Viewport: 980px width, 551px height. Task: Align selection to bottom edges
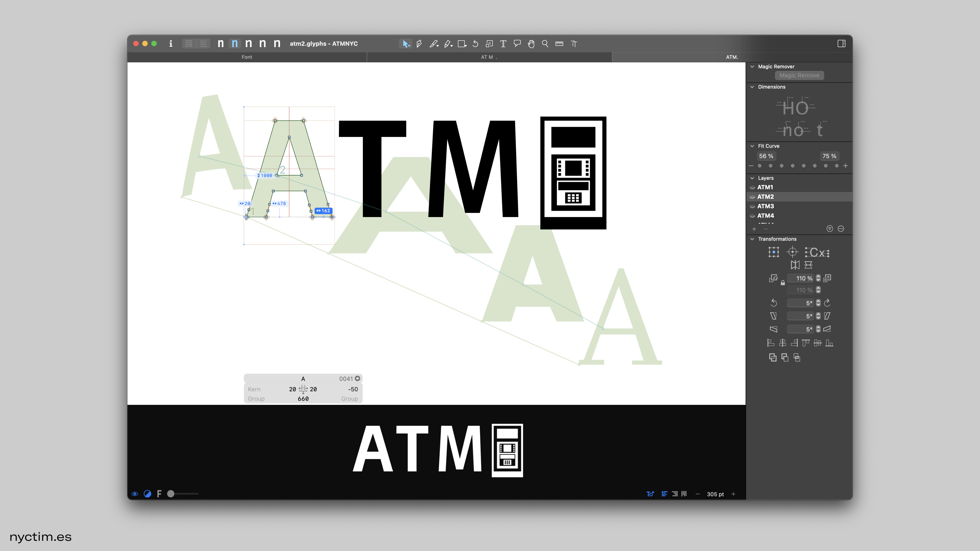tap(829, 343)
